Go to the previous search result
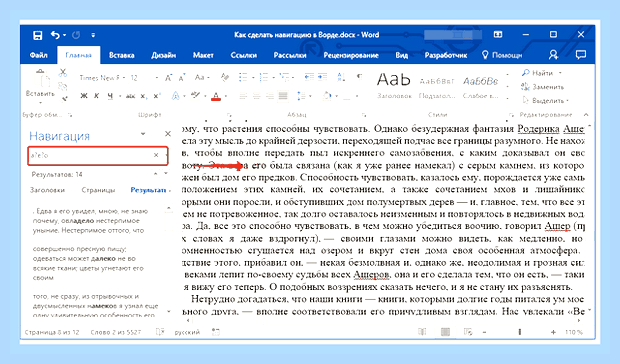This screenshot has width=620, height=364. coord(156,174)
